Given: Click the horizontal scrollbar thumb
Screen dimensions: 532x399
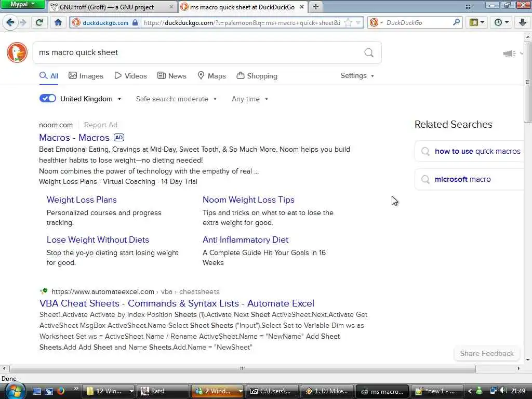Looking at the screenshot, I should pos(242,368).
